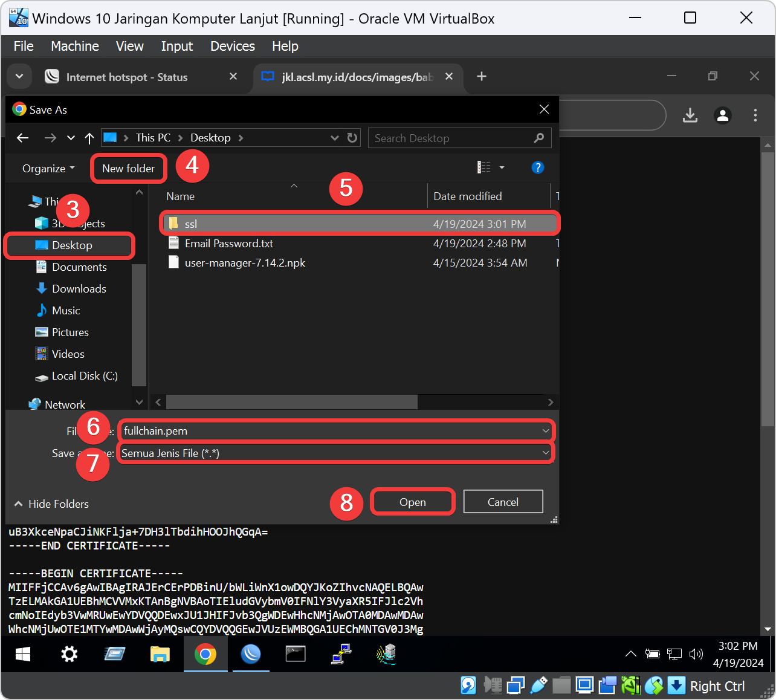Viewport: 776px width, 700px height.
Task: Click the Search Desktop field
Action: [459, 138]
